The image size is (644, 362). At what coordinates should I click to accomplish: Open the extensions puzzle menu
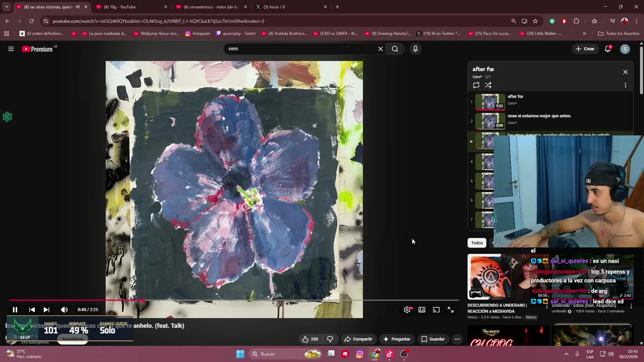[577, 21]
